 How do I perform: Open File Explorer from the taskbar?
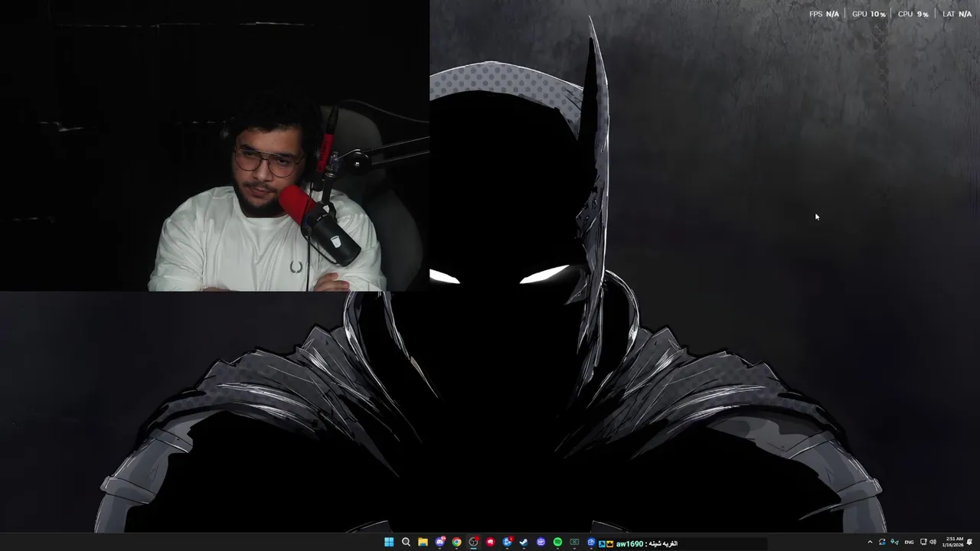[423, 543]
